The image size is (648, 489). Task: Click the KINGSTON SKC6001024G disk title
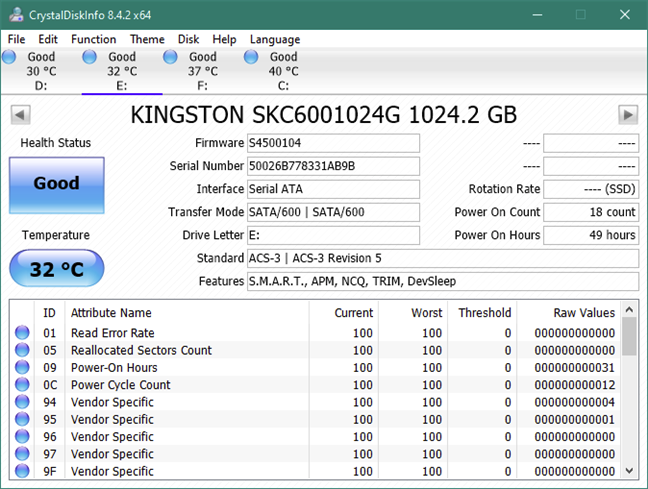[324, 114]
